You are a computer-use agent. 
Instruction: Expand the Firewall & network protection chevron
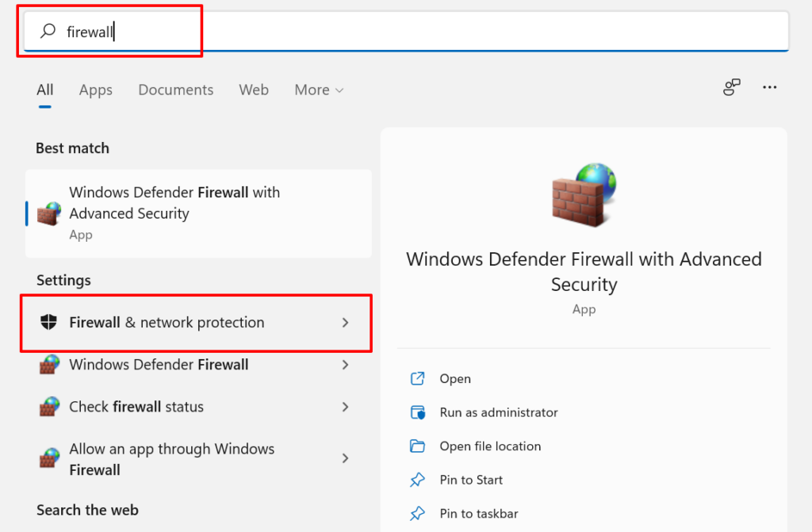pyautogui.click(x=345, y=323)
